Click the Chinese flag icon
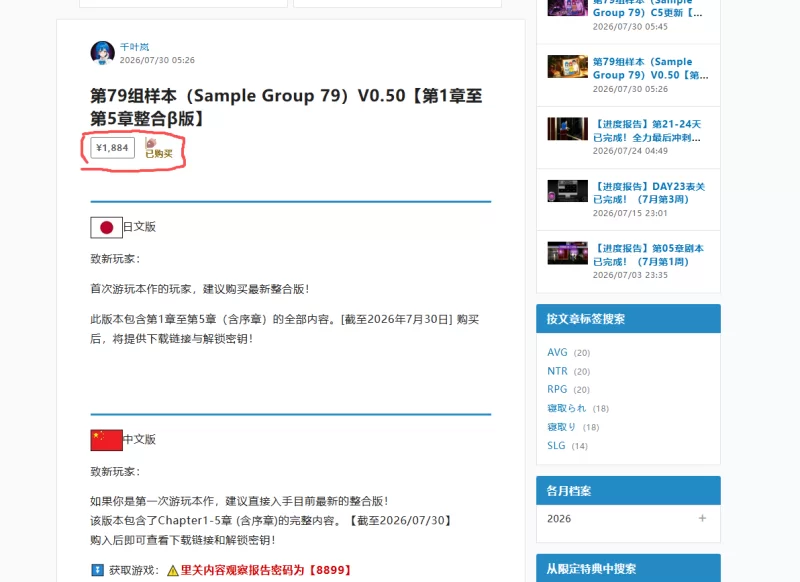 tap(106, 440)
